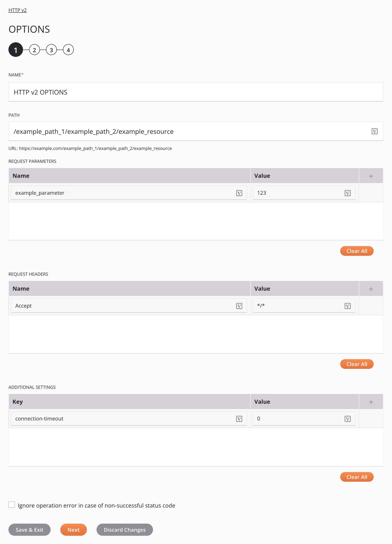This screenshot has width=392, height=544.
Task: Click the PATH input field
Action: click(x=195, y=131)
